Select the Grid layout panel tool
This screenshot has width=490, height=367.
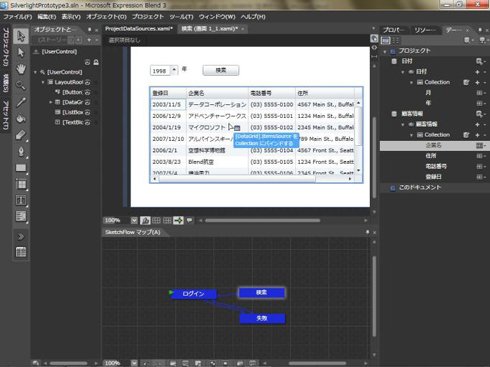click(x=21, y=184)
